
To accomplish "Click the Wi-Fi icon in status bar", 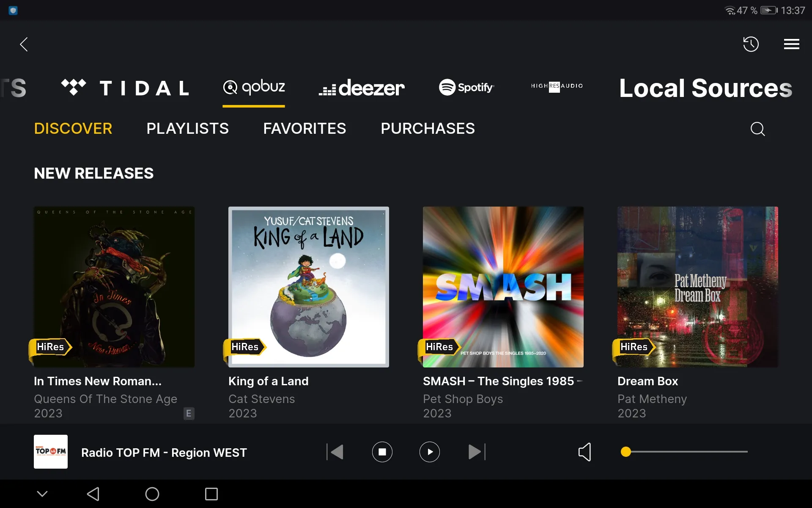I will [730, 10].
